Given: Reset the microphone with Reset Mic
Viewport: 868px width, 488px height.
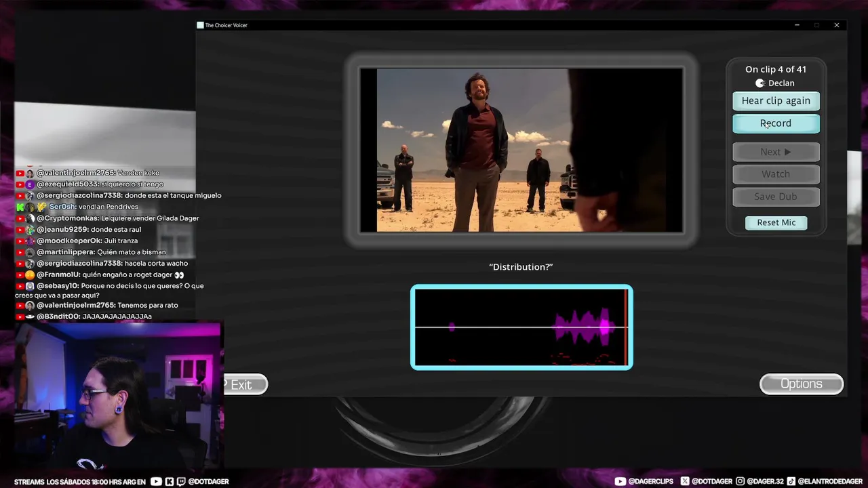Looking at the screenshot, I should (x=776, y=222).
